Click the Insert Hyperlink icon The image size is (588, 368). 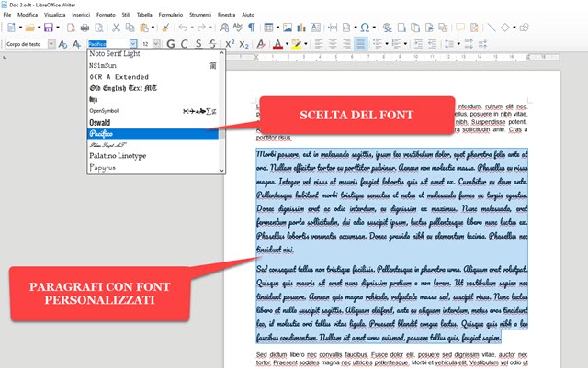(388, 28)
